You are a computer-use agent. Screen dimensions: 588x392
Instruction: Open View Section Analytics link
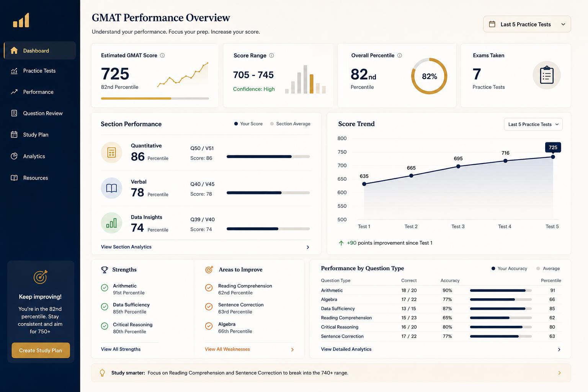pyautogui.click(x=126, y=247)
